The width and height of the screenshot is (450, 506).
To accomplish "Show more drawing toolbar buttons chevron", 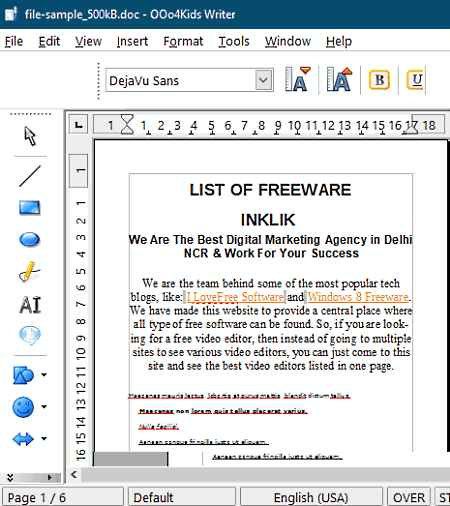I will tap(10, 477).
